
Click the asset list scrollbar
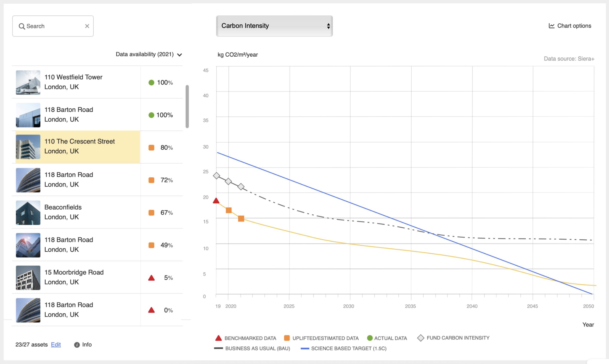pyautogui.click(x=187, y=107)
